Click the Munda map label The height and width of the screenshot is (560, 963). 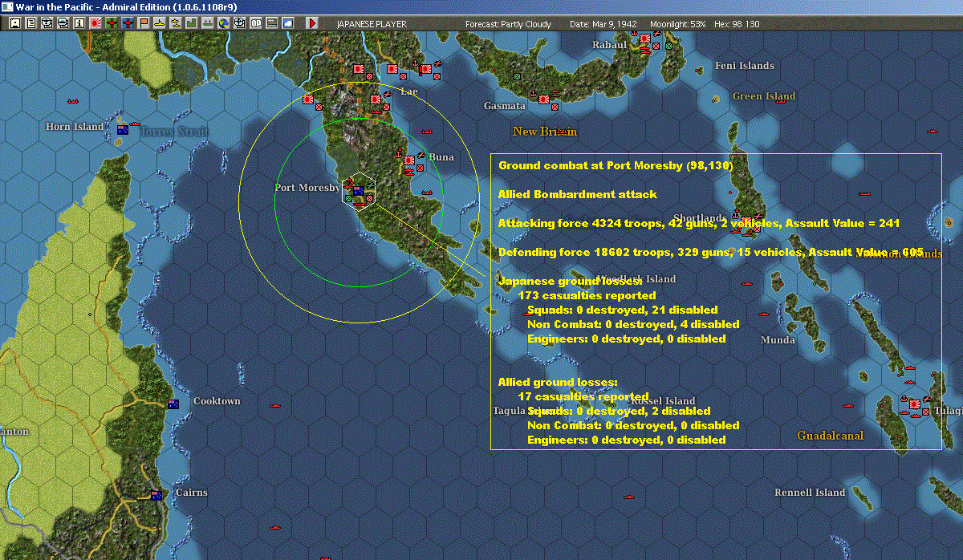[x=778, y=340]
